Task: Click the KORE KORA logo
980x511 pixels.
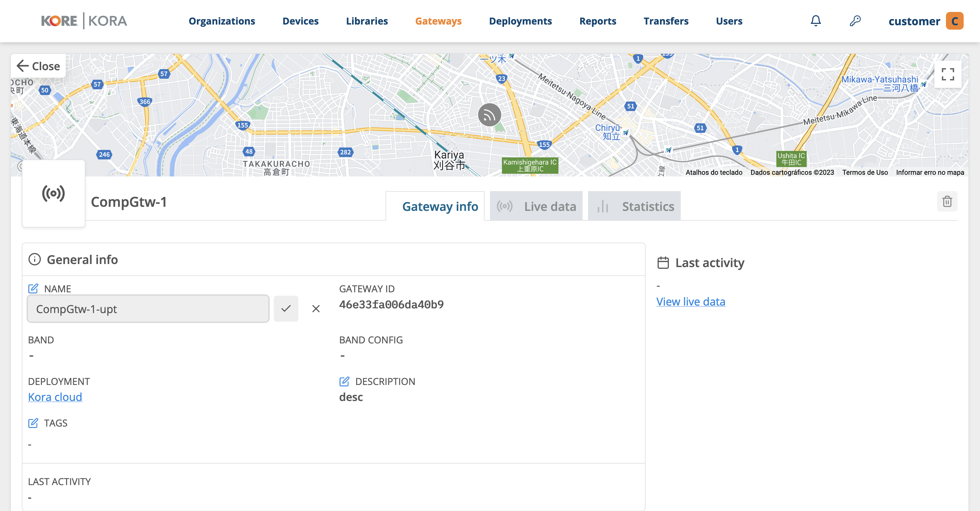Action: [84, 21]
